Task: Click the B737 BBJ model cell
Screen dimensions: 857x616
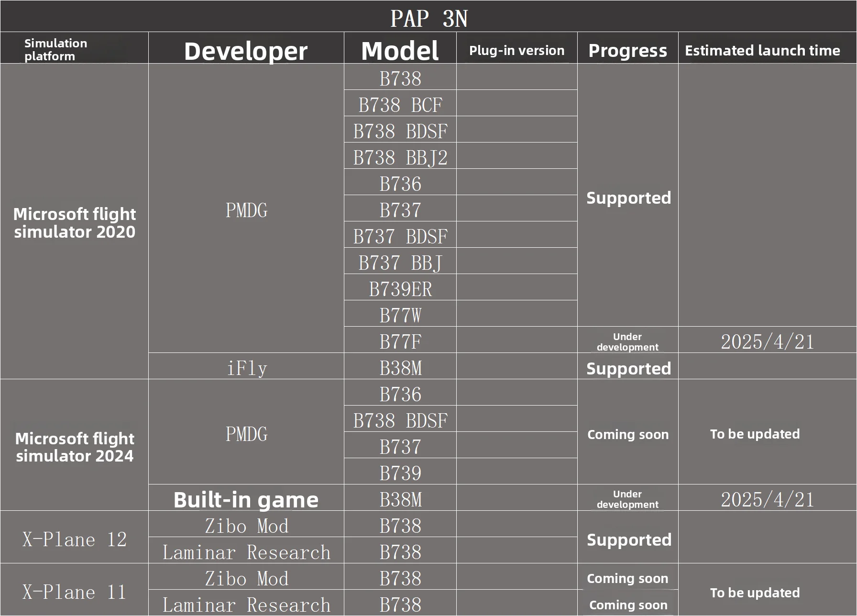Action: click(x=400, y=263)
